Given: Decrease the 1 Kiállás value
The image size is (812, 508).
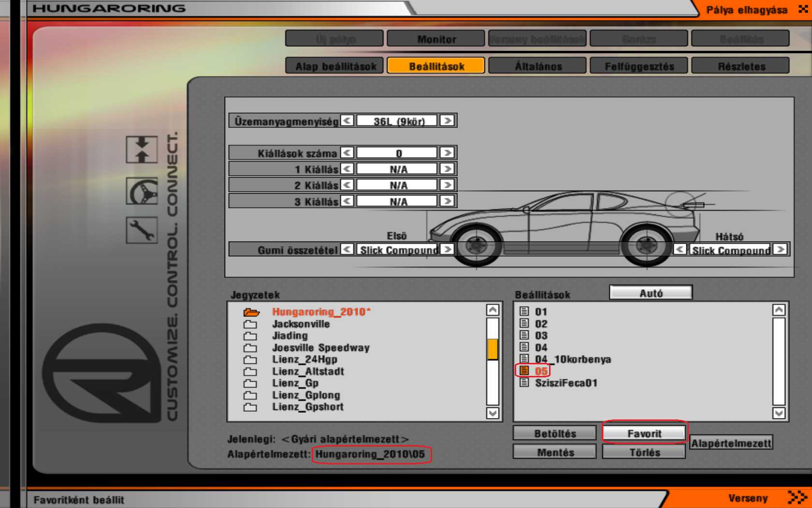Looking at the screenshot, I should 347,169.
